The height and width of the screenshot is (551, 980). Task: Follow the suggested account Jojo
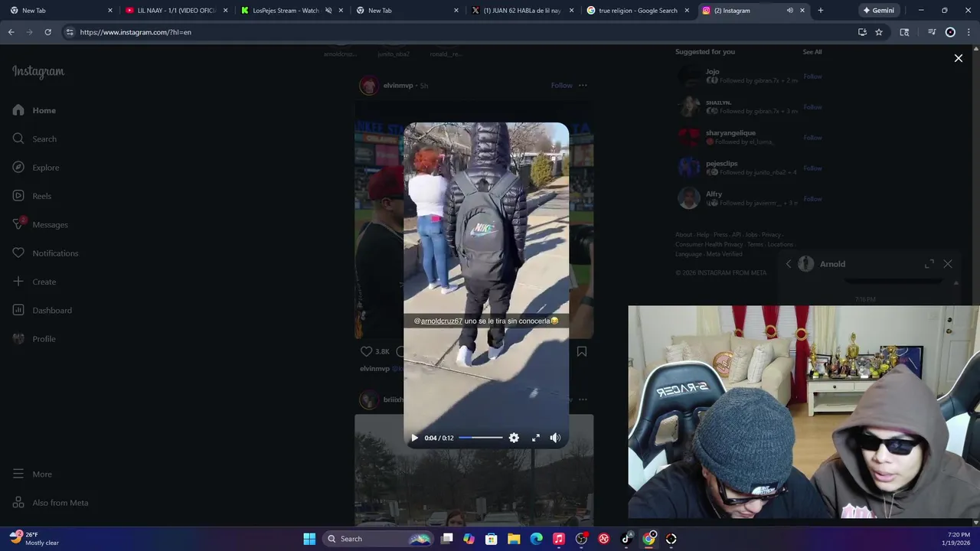coord(812,77)
